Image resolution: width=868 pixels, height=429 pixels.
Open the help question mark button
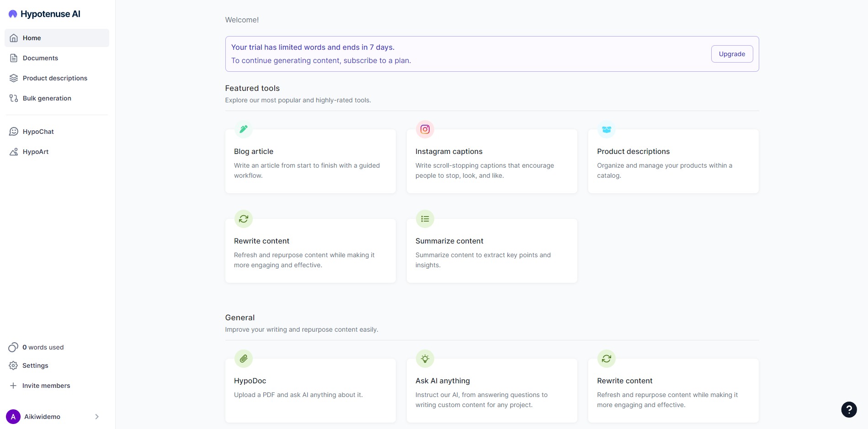tap(849, 409)
